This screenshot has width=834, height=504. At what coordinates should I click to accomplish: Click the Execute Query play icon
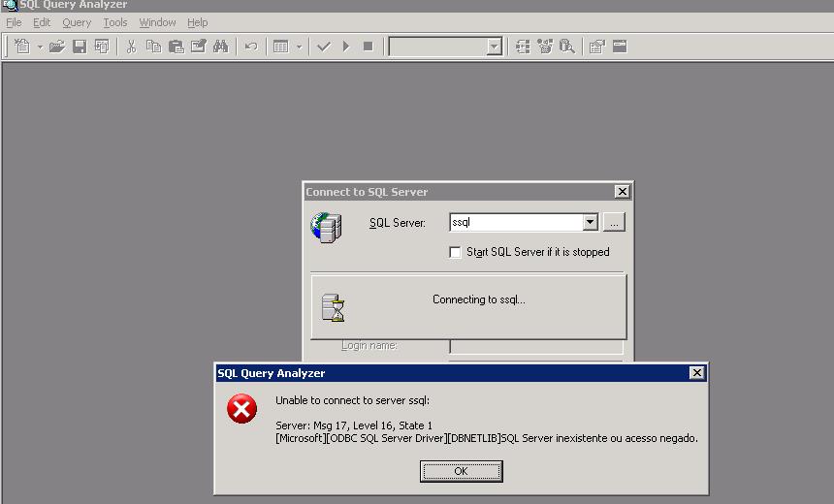coord(346,47)
